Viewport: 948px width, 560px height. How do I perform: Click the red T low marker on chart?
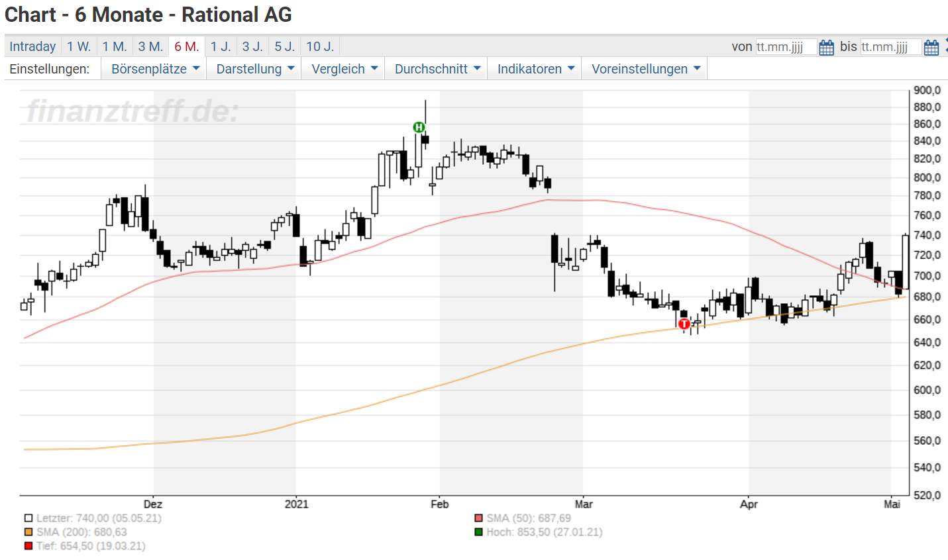(x=684, y=324)
